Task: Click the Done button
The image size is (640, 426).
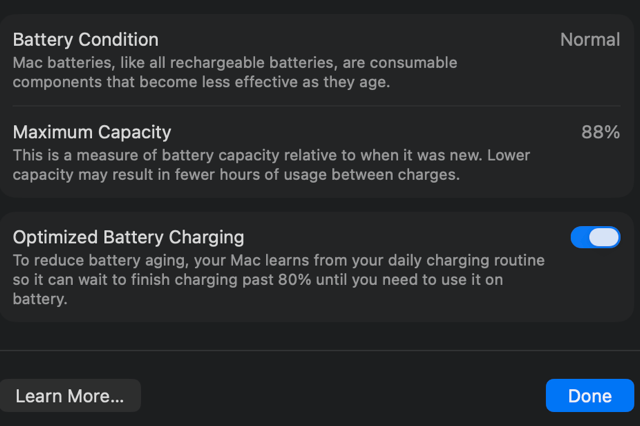Action: [x=589, y=396]
